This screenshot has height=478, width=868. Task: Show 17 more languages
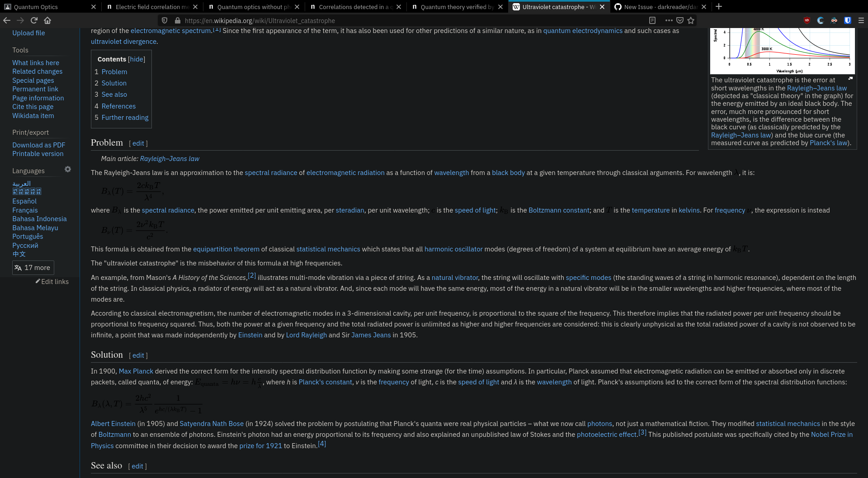coord(33,268)
